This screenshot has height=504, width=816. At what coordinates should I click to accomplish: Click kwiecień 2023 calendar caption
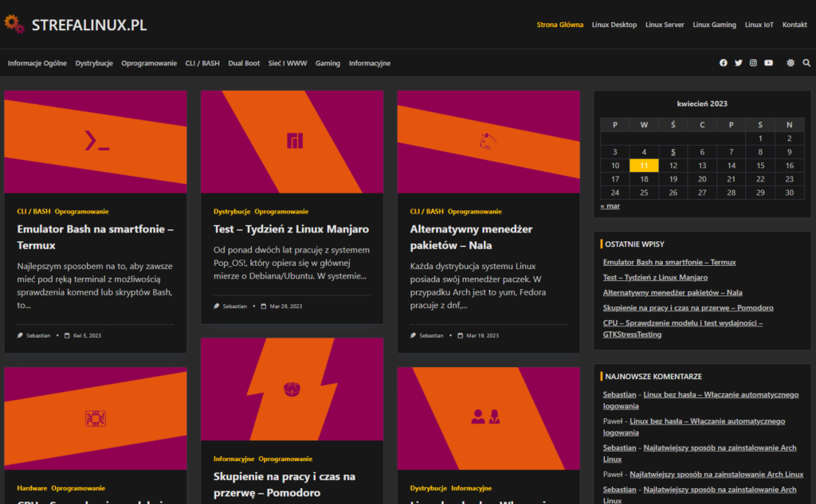pyautogui.click(x=702, y=104)
